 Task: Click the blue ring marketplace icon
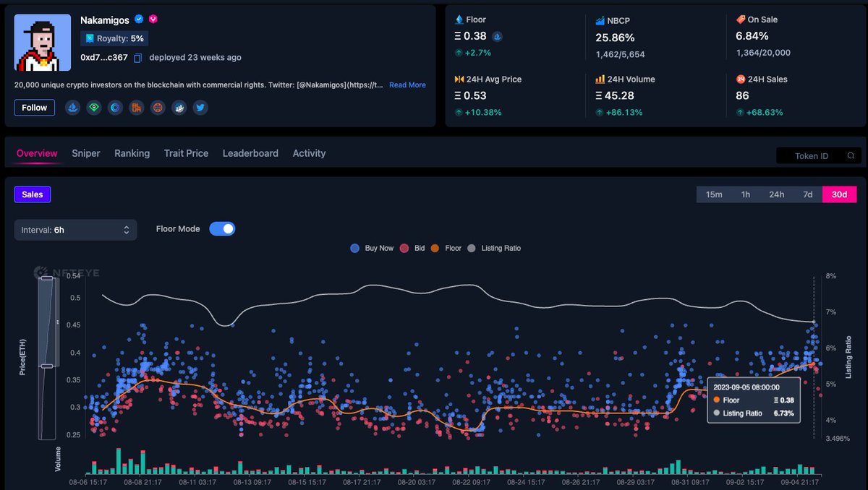pos(115,108)
